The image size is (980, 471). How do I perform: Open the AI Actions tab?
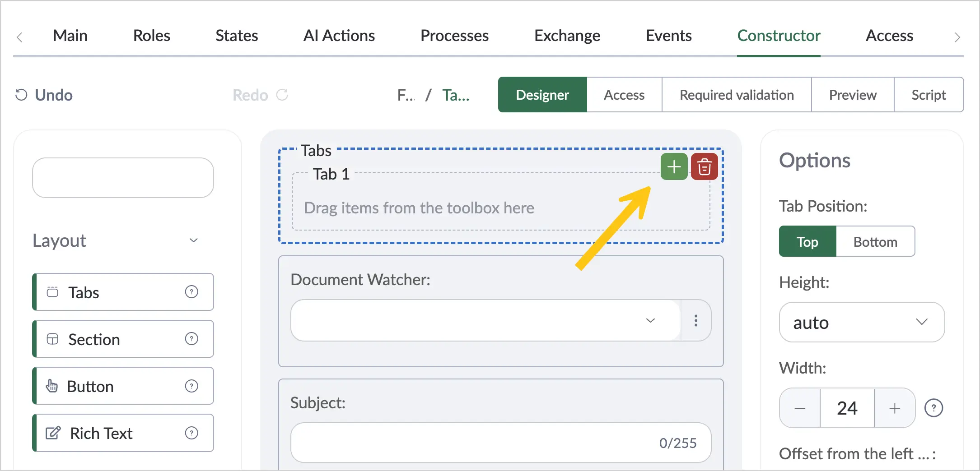pyautogui.click(x=339, y=36)
